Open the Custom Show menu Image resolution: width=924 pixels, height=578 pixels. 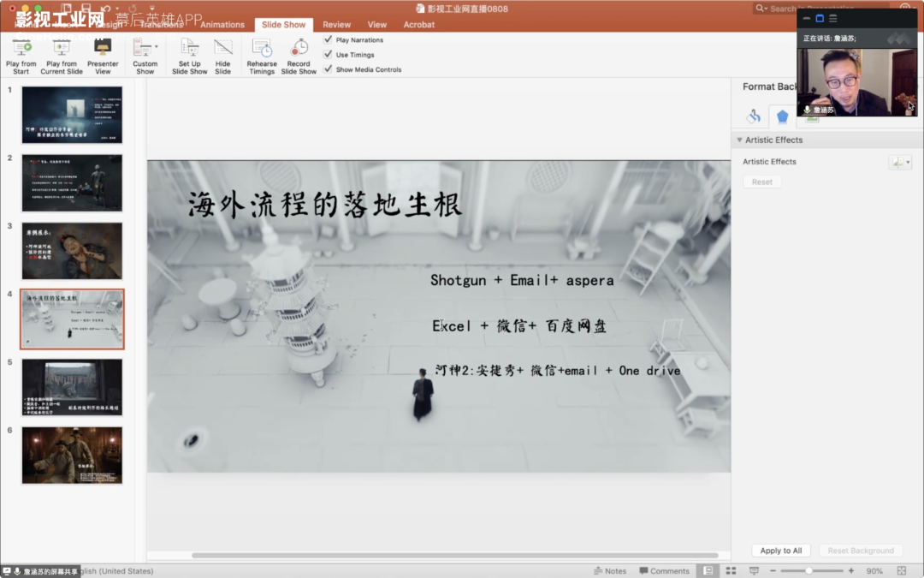point(145,57)
